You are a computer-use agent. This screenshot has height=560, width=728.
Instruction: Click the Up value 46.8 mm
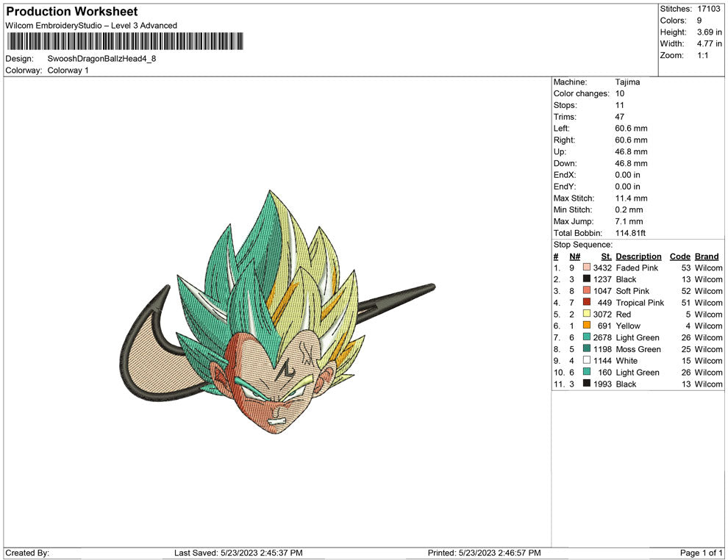(x=631, y=151)
